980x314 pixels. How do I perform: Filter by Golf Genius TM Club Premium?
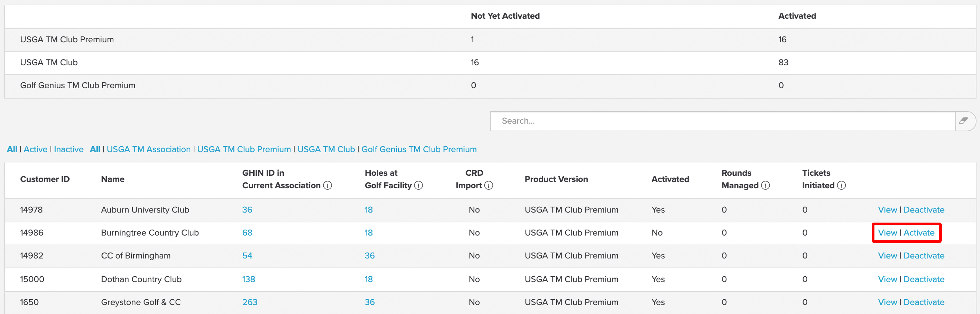(419, 149)
